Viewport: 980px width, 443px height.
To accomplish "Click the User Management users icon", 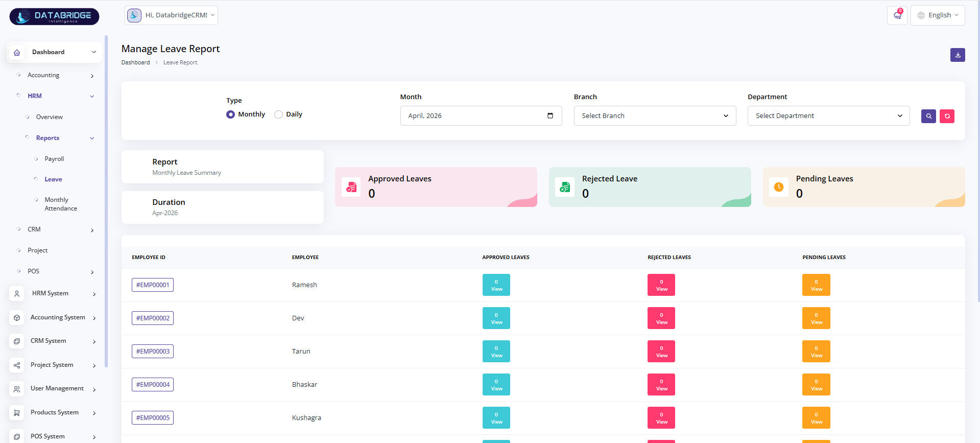I will (17, 389).
